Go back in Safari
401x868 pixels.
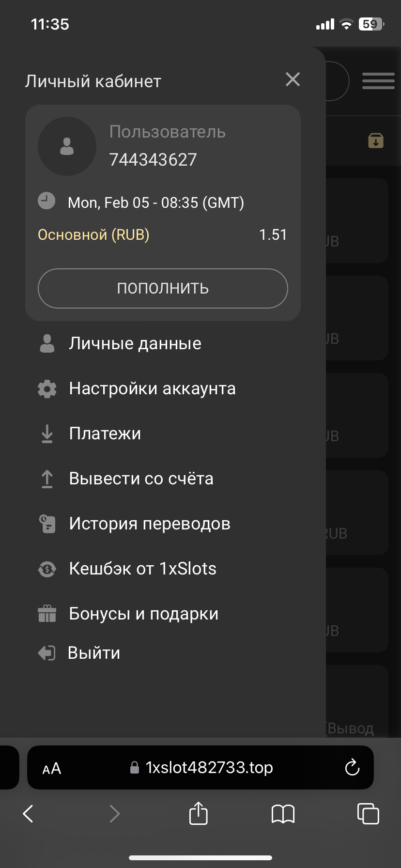point(29,814)
